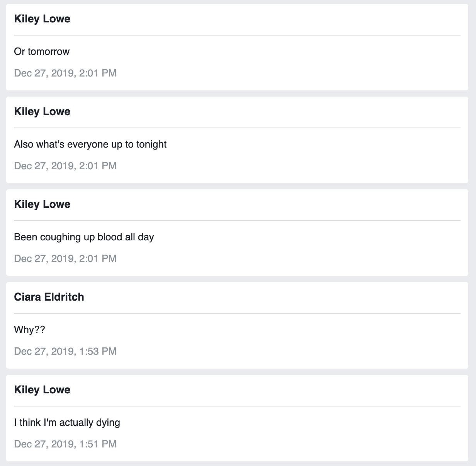
Task: Click divider line above "Or tomorrow" text
Action: click(x=237, y=35)
